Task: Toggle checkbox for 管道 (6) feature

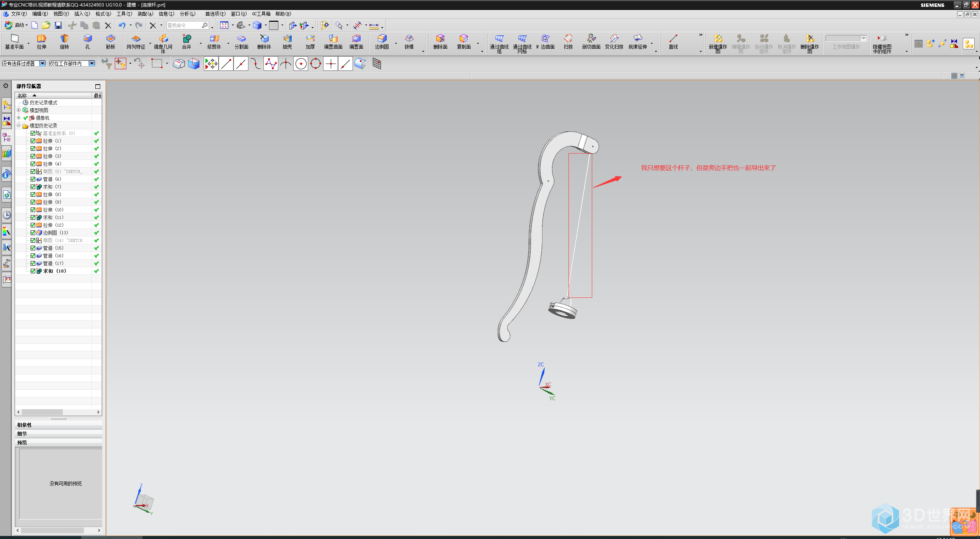Action: click(33, 179)
